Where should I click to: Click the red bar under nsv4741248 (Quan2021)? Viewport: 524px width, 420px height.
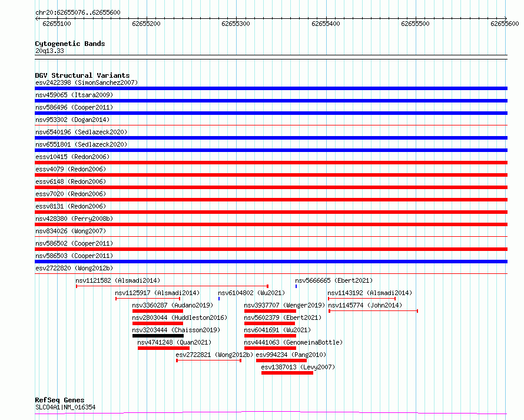[164, 348]
